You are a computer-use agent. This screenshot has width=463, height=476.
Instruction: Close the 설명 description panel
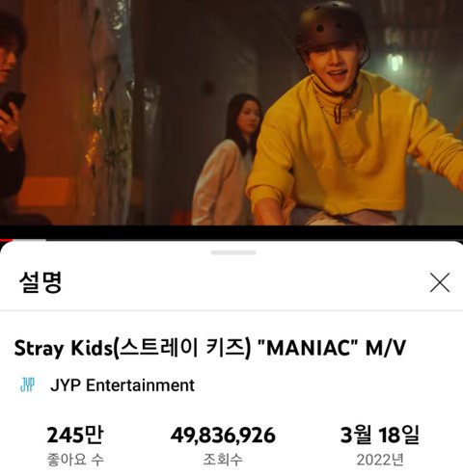[440, 282]
